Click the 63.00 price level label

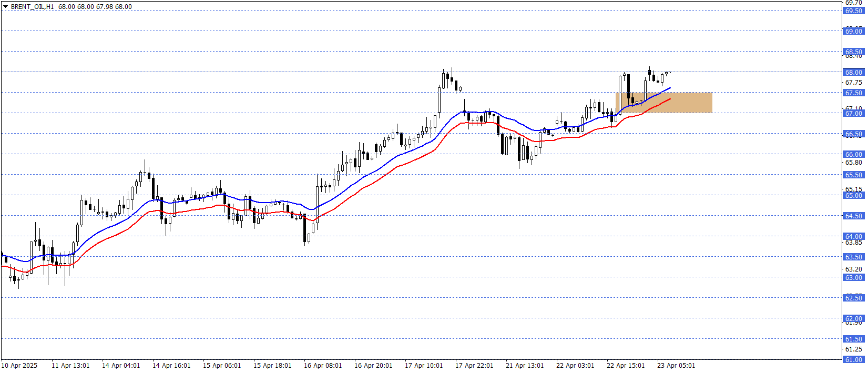point(854,277)
